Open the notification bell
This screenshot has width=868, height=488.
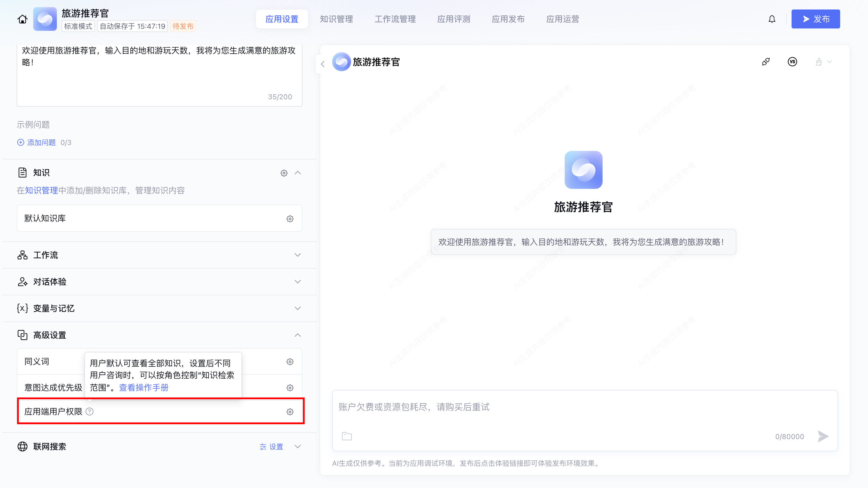tap(772, 19)
